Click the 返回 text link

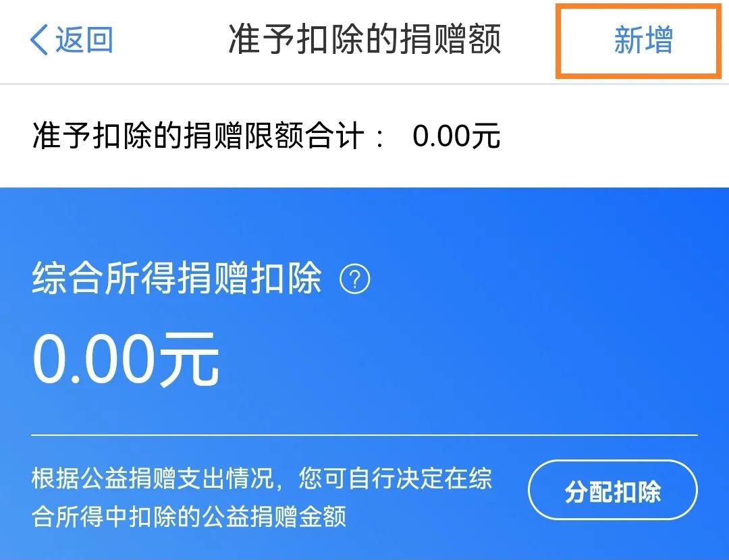tap(84, 40)
